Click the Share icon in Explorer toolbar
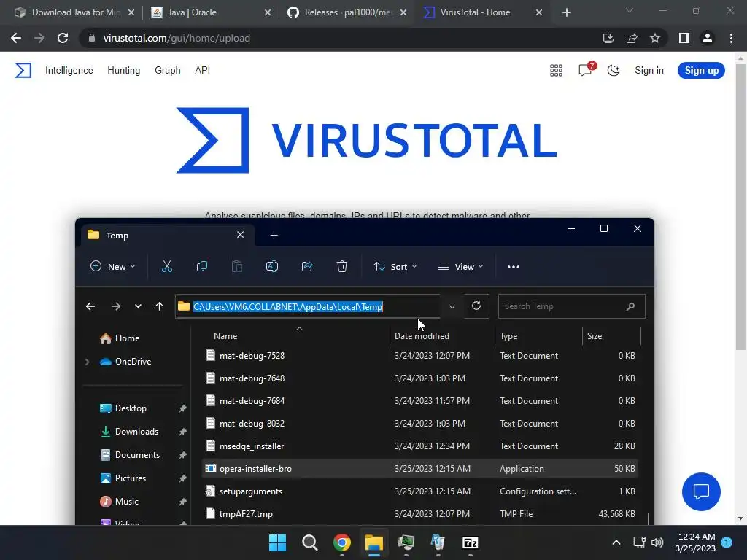 (x=307, y=267)
